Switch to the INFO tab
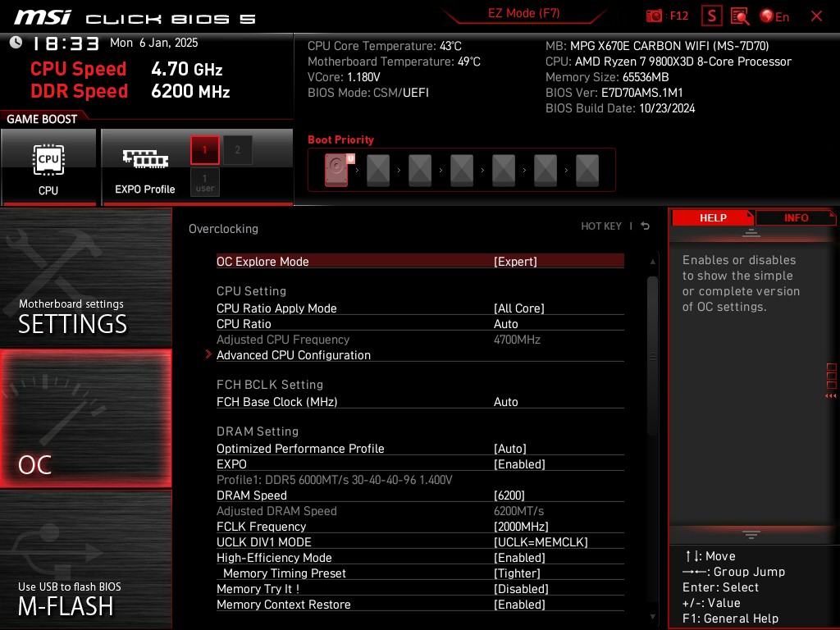 tap(796, 217)
